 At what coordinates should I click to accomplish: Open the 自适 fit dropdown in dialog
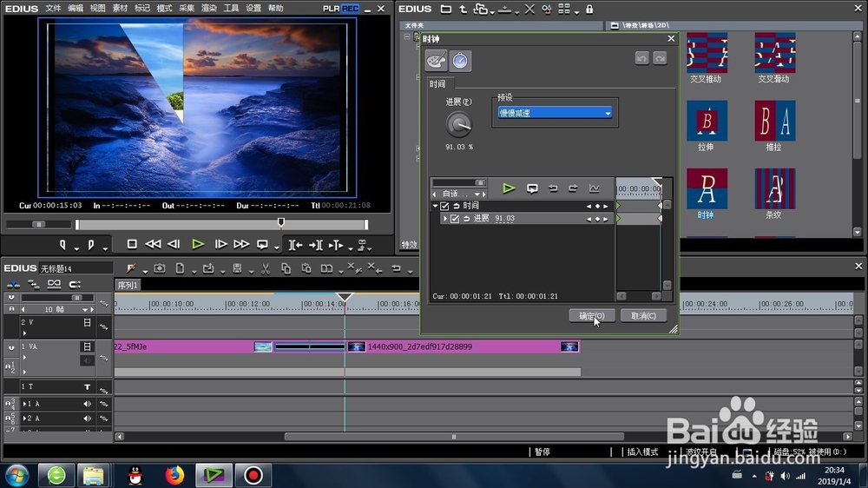coord(477,195)
